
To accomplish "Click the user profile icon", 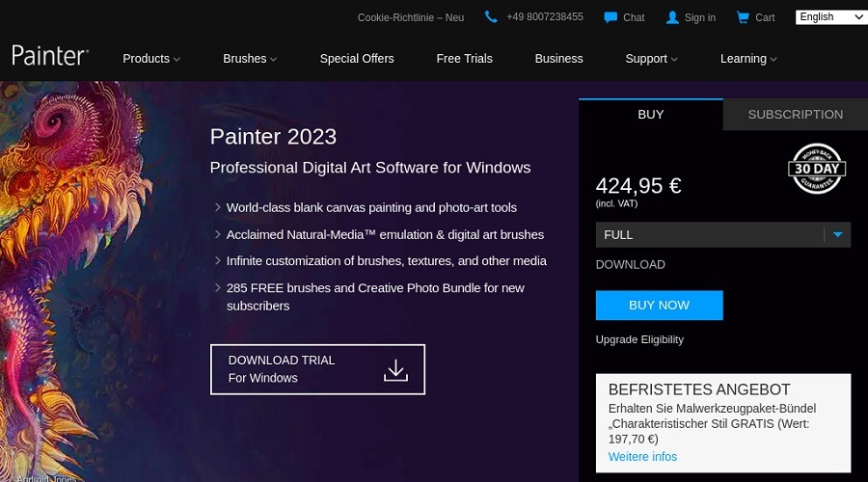I will click(x=672, y=17).
